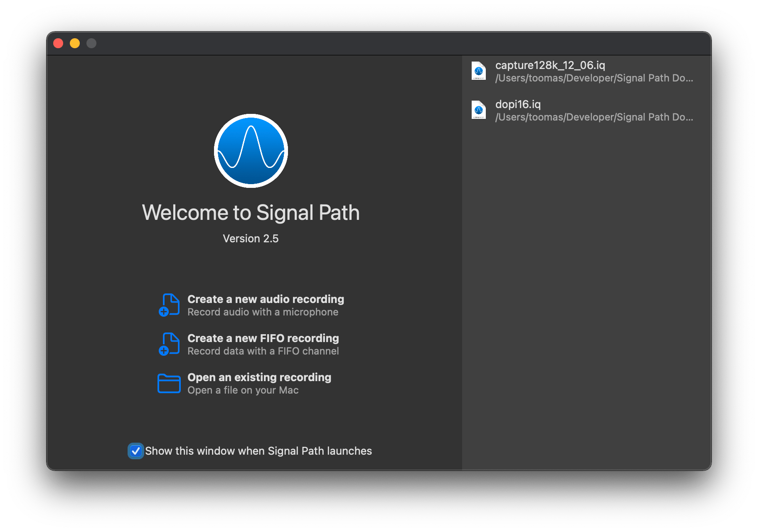Select 'Create a new FIFO recording' title
Image resolution: width=758 pixels, height=532 pixels.
coord(263,338)
